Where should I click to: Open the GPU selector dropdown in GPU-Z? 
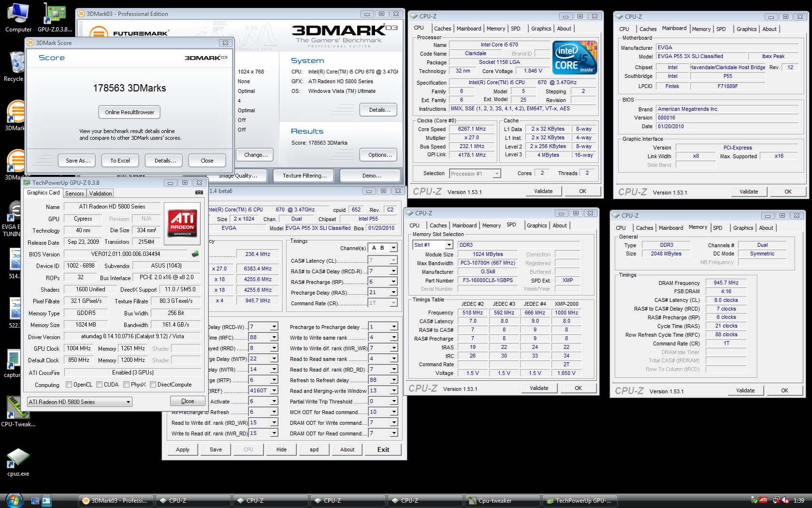tap(79, 402)
